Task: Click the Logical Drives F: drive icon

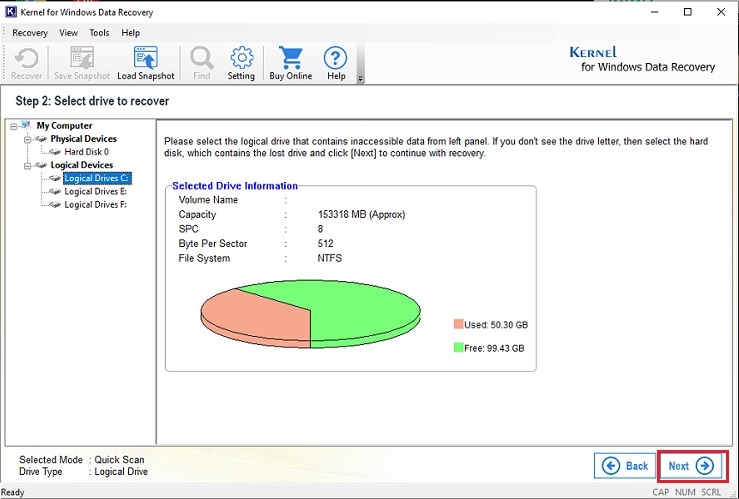Action: click(55, 205)
